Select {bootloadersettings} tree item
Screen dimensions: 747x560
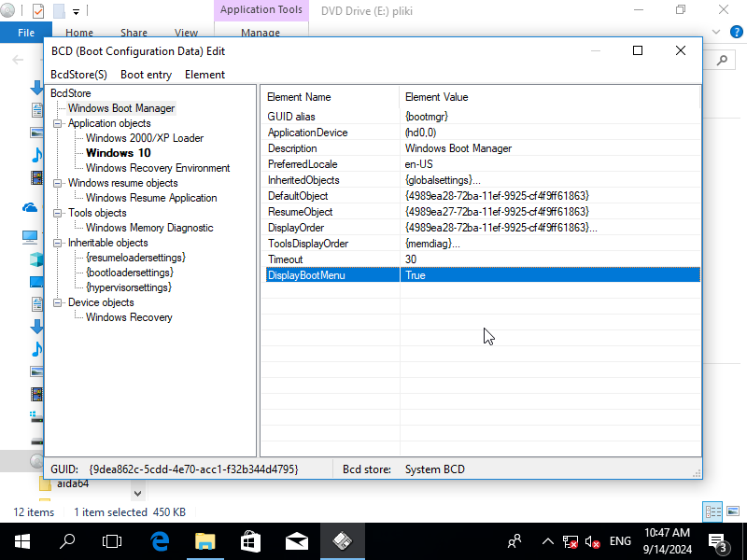[x=130, y=273]
